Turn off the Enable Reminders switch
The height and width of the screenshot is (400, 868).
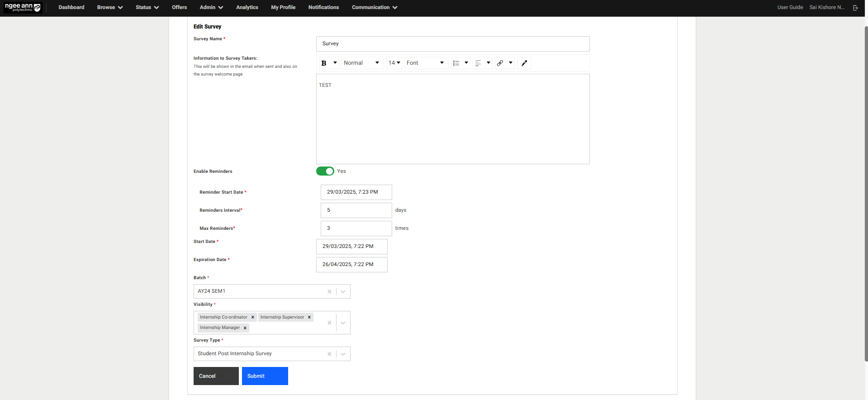pyautogui.click(x=325, y=171)
